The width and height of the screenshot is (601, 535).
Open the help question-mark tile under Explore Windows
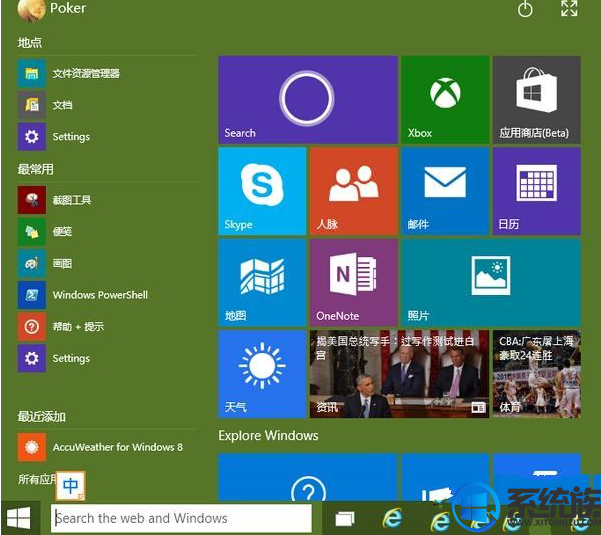coord(308,478)
